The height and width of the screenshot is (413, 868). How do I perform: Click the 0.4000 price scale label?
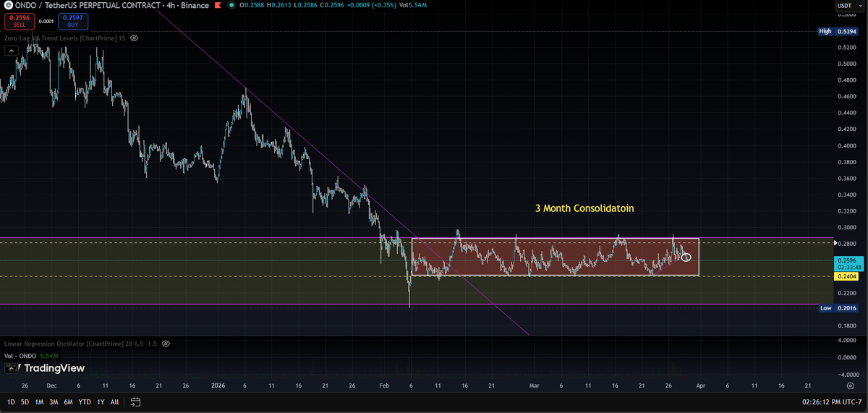coord(846,145)
